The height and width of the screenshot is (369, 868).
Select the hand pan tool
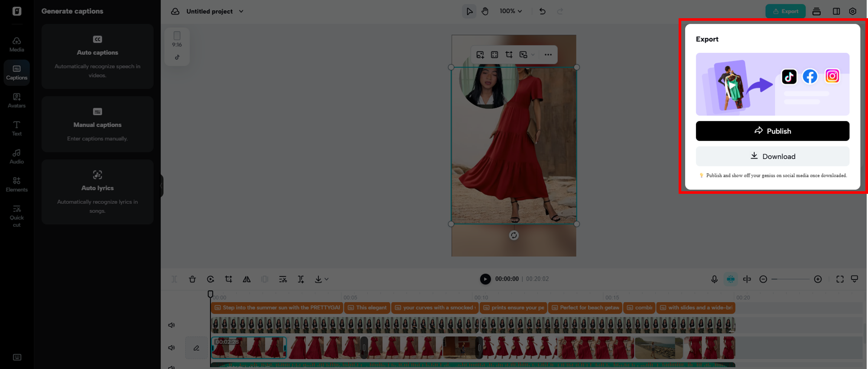[x=485, y=11]
